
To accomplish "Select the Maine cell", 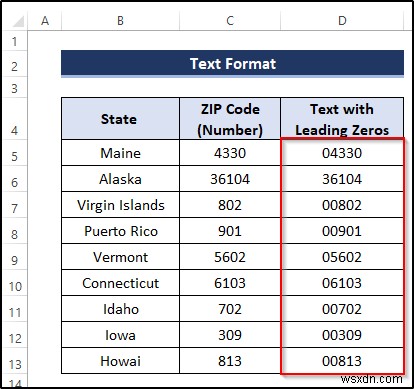I will tap(120, 153).
